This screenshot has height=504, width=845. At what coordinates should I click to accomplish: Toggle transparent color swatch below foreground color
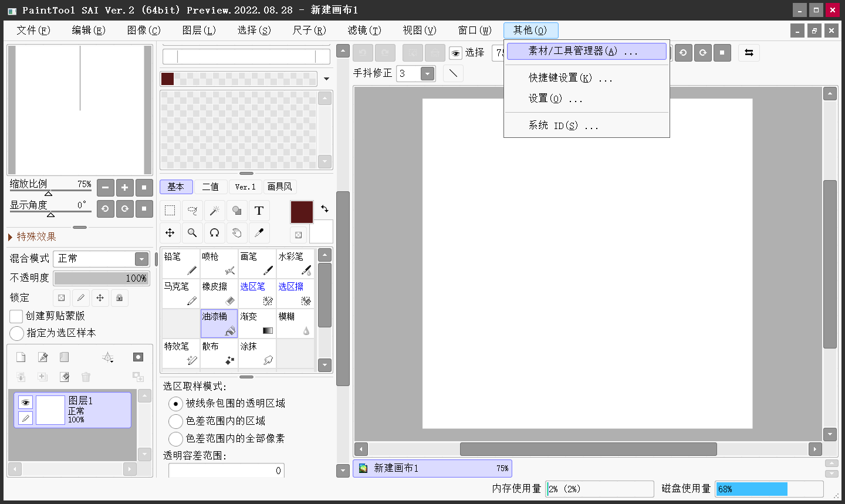click(299, 235)
